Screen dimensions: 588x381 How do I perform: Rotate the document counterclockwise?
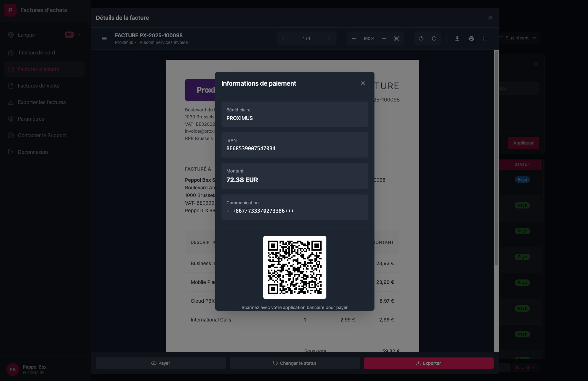coord(421,39)
